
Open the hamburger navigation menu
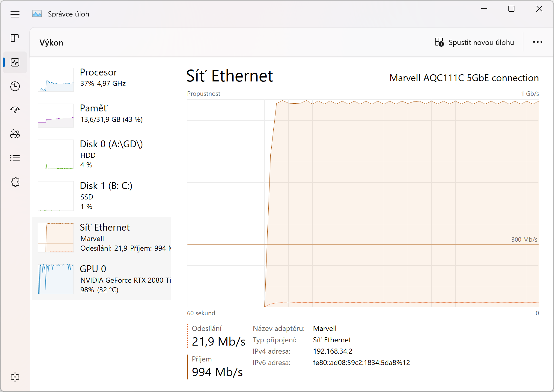15,14
